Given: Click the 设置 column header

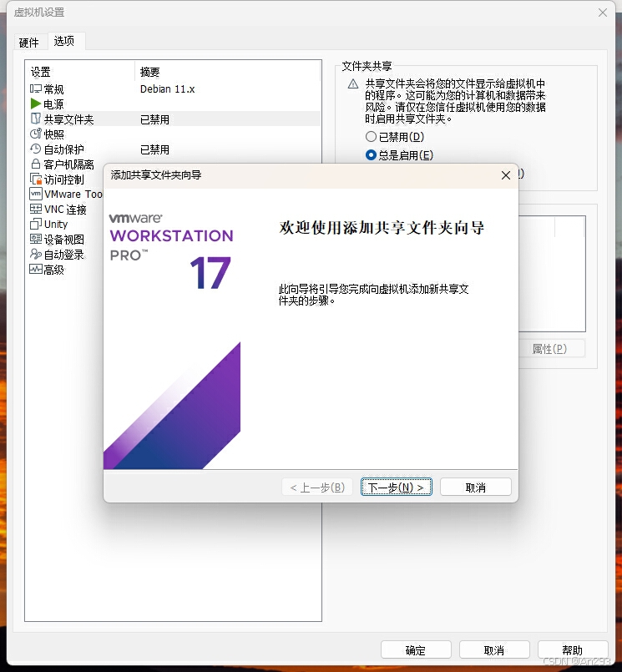Looking at the screenshot, I should (x=40, y=72).
